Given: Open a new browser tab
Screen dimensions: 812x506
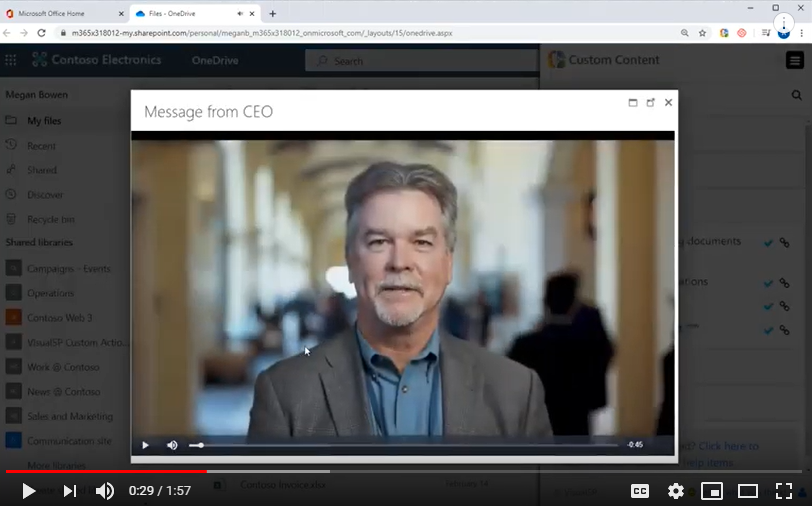Looking at the screenshot, I should (x=273, y=14).
